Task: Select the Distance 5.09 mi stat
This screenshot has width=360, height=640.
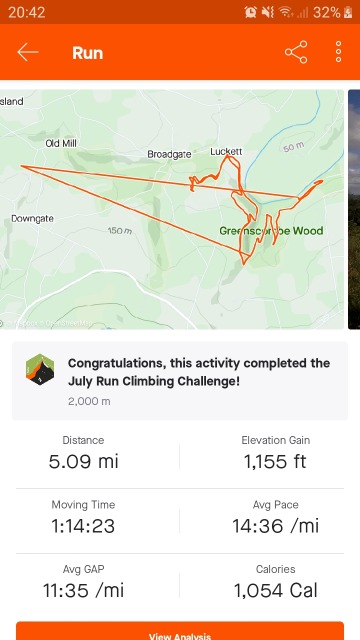Action: point(83,453)
